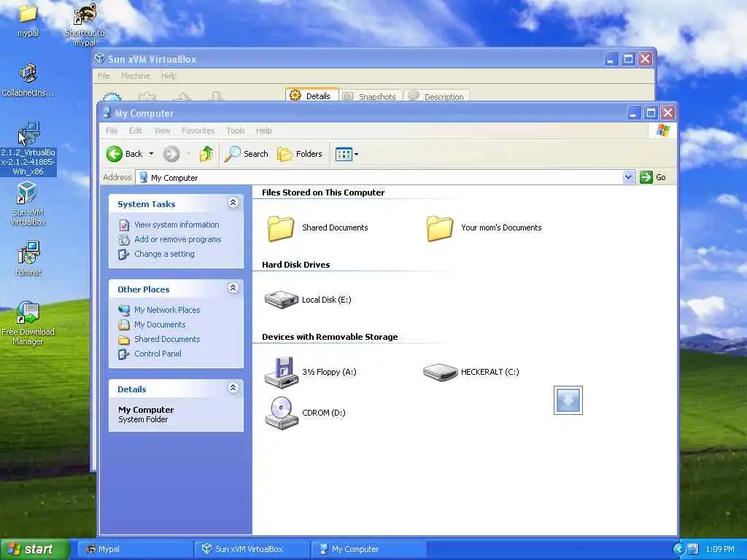Viewport: 747px width, 560px height.
Task: Open Shared Documents link in Other Places
Action: [x=167, y=339]
